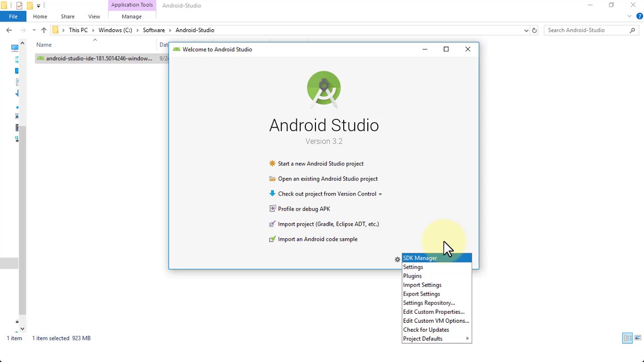Check out project from Version Control
644x362 pixels.
point(327,194)
